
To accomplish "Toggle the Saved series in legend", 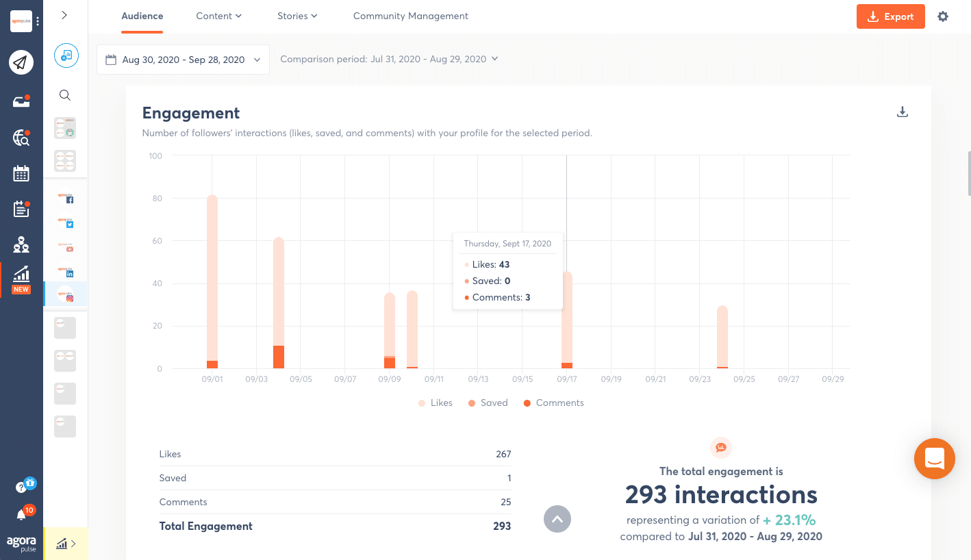I will coord(487,403).
